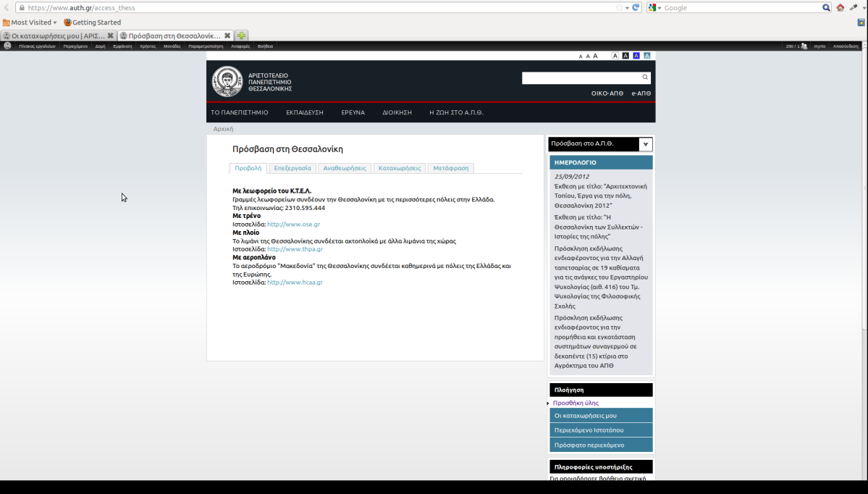Select the smallest font size A
This screenshot has height=494, width=868.
[581, 56]
